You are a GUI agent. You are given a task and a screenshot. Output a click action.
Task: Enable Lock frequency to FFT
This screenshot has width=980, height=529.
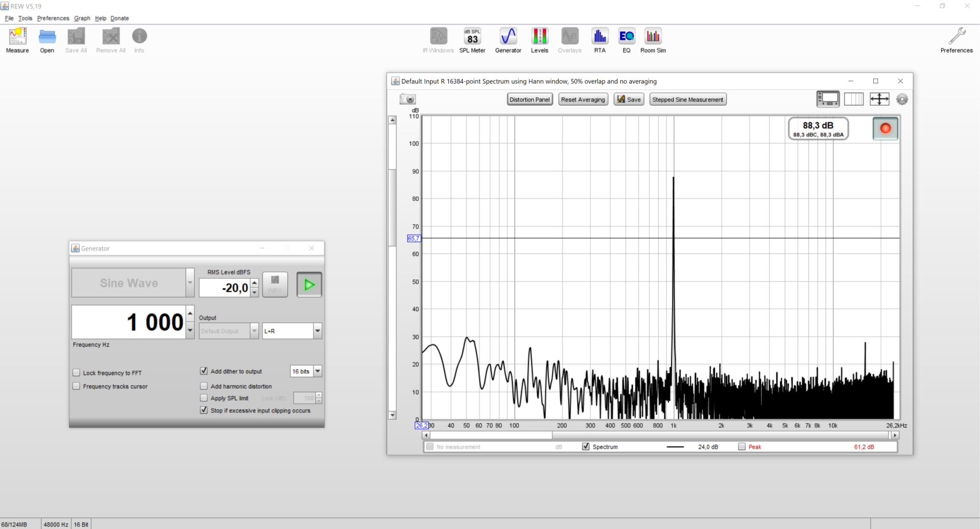(x=76, y=372)
